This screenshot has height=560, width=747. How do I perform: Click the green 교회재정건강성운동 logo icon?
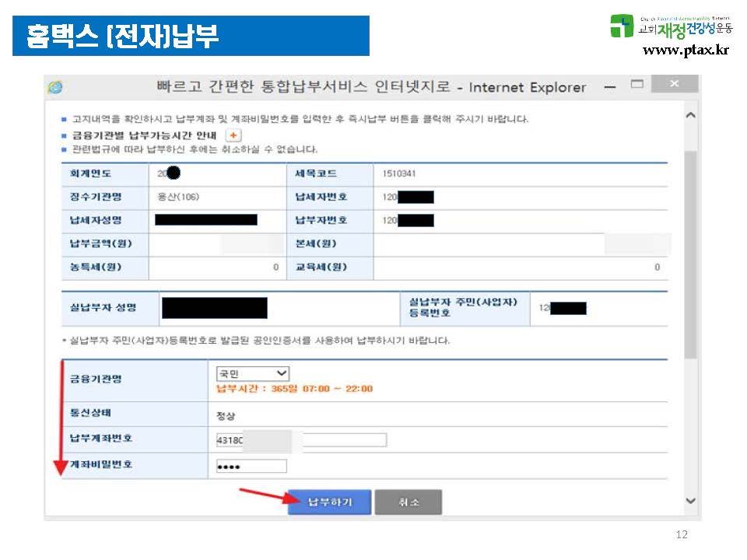[622, 26]
